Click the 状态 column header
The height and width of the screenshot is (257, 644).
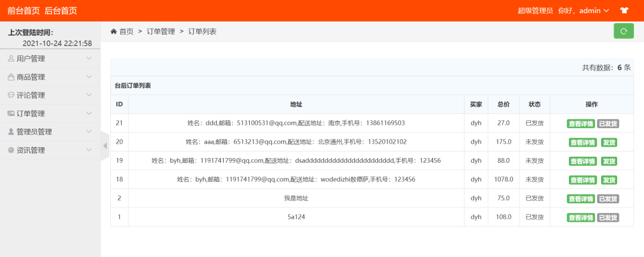pos(534,104)
